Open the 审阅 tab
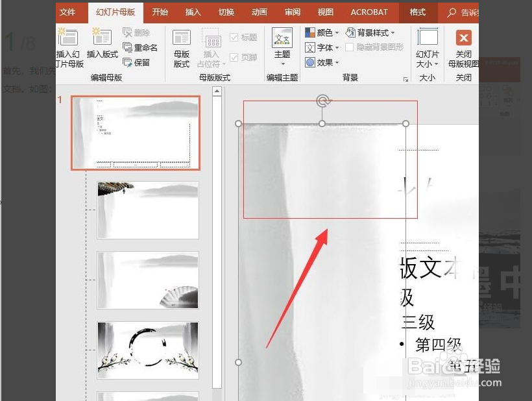The height and width of the screenshot is (401, 532). pyautogui.click(x=292, y=12)
